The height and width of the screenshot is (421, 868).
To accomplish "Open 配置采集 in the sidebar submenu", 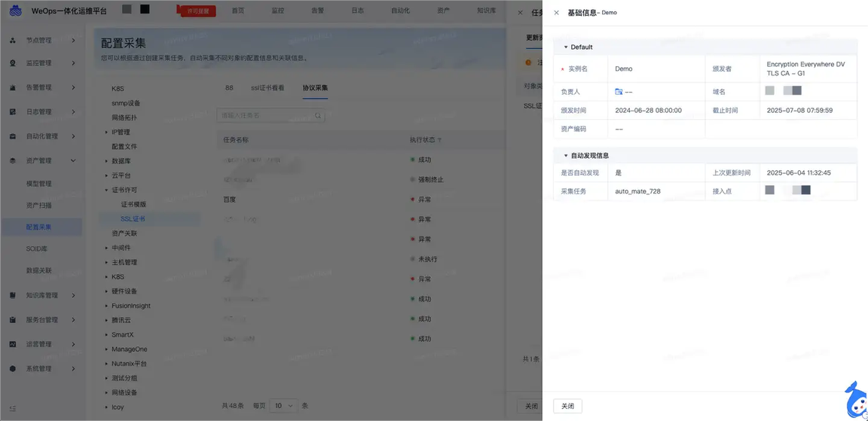I will pyautogui.click(x=38, y=227).
